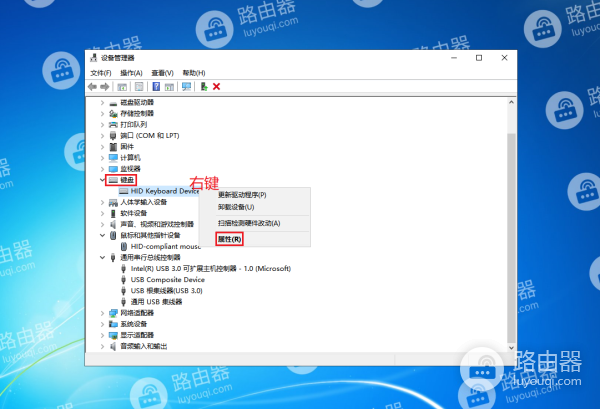The image size is (600, 409).
Task: Open the 操作(A) menu
Action: [131, 73]
